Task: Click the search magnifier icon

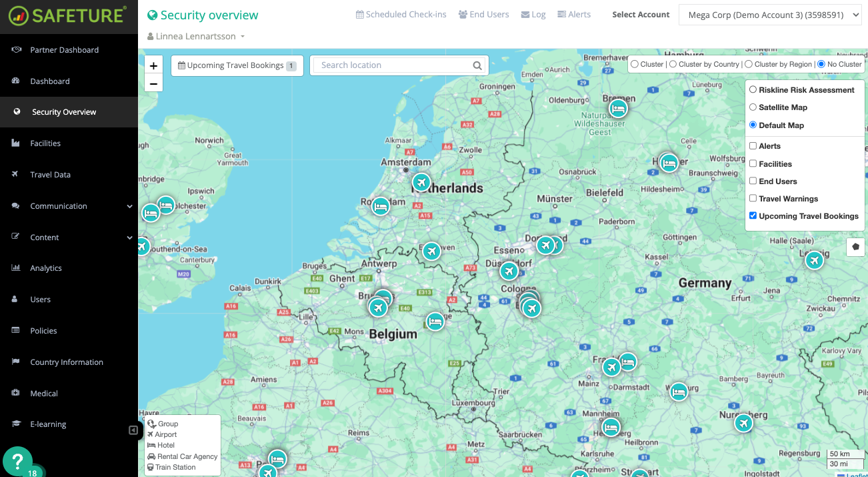Action: pyautogui.click(x=477, y=65)
